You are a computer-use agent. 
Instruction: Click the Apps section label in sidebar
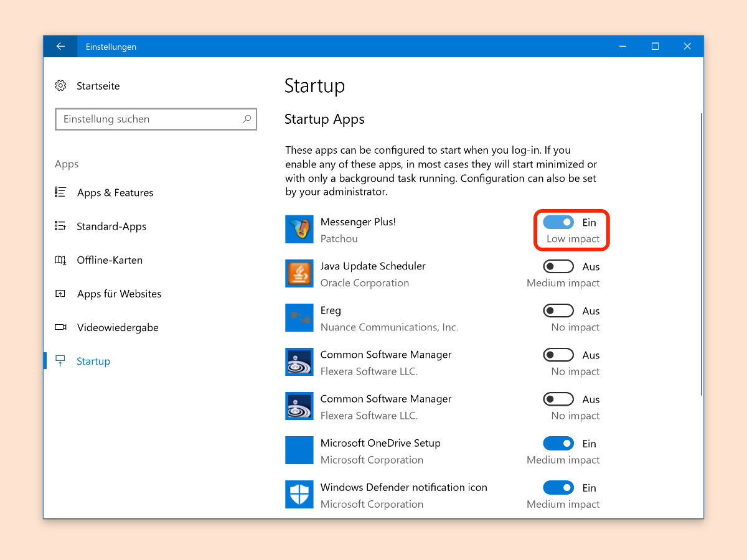[x=67, y=164]
